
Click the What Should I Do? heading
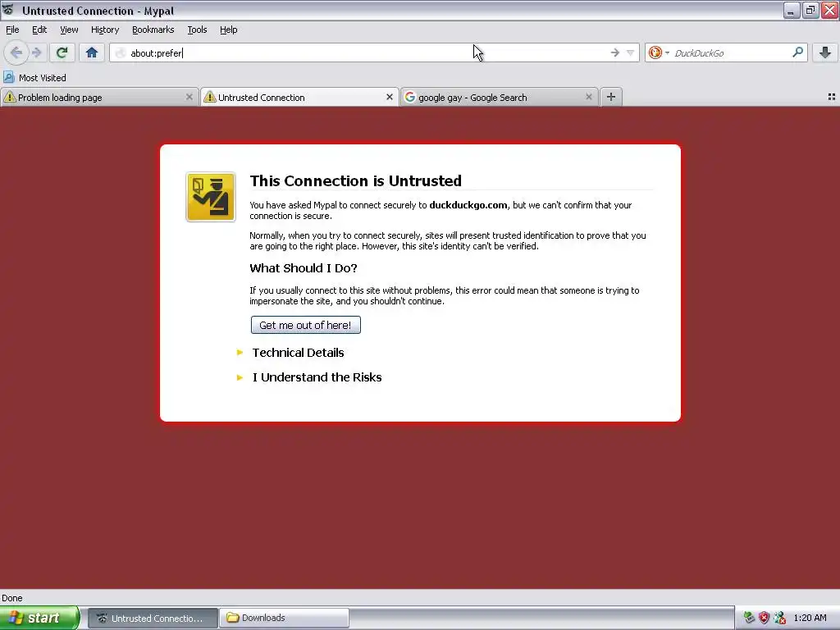click(304, 268)
